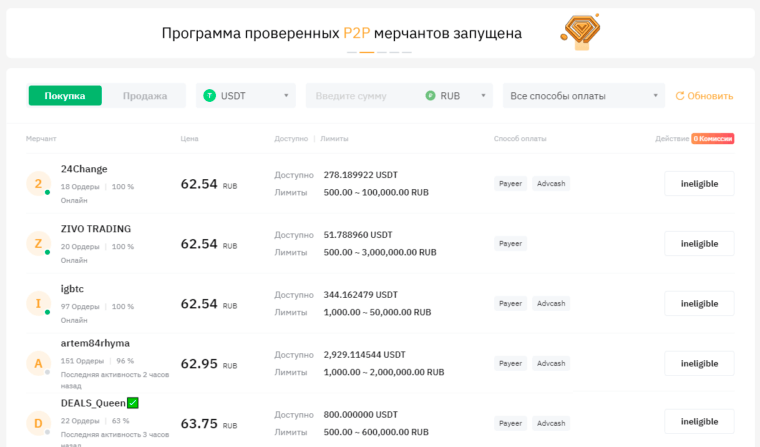Screen dimensions: 760x447
Task: Click the DEALS_Queen avatar icon
Action: (38, 424)
